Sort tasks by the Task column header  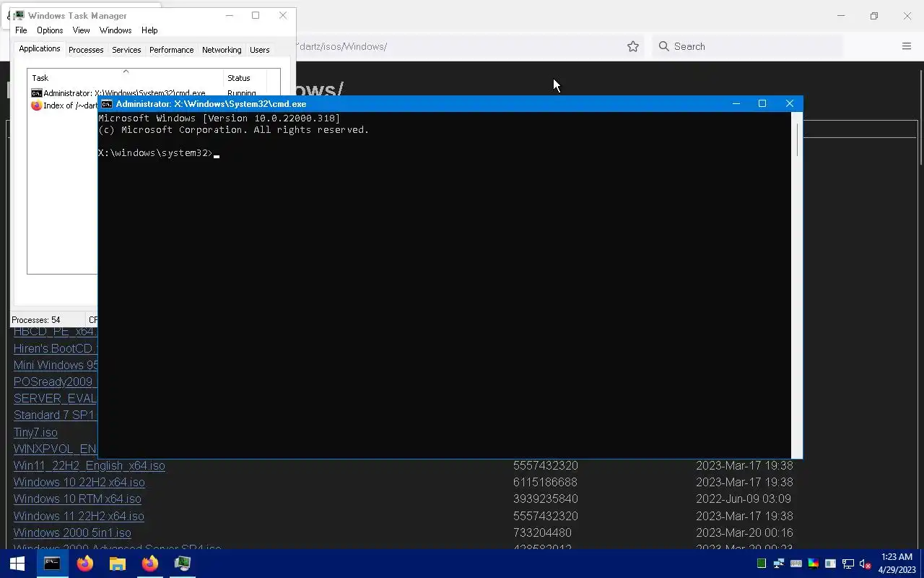[126, 77]
